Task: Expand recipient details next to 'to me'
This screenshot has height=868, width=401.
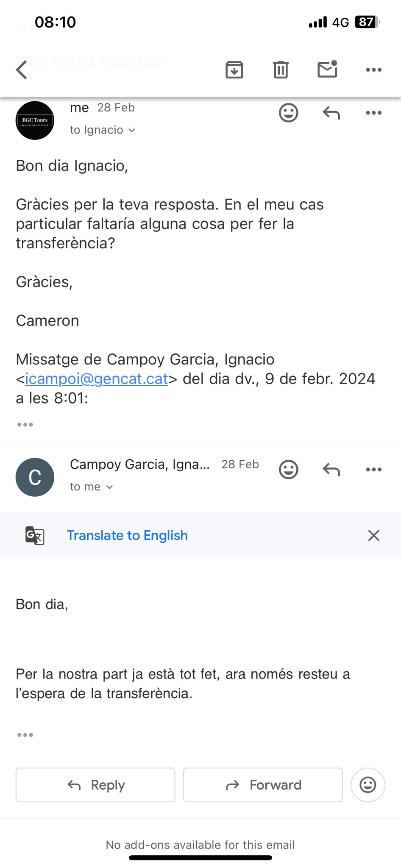Action: click(109, 487)
